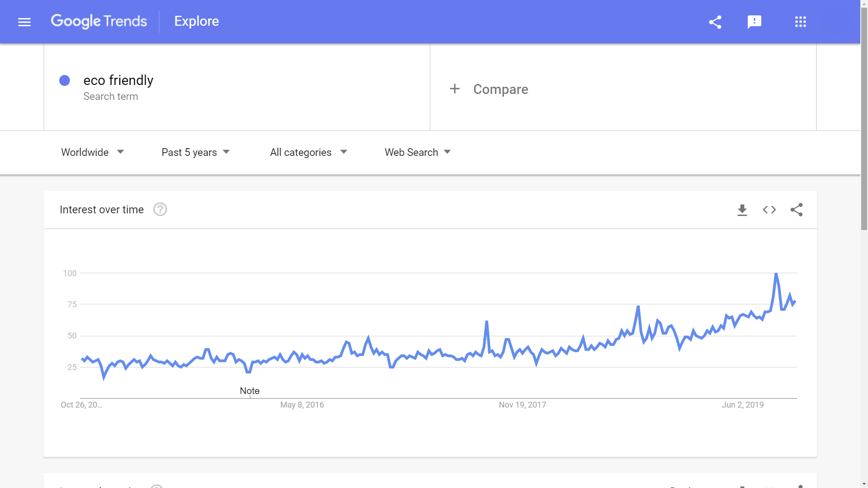Click the plus icon beside Compare
Screen dimensions: 868x488
(455, 89)
